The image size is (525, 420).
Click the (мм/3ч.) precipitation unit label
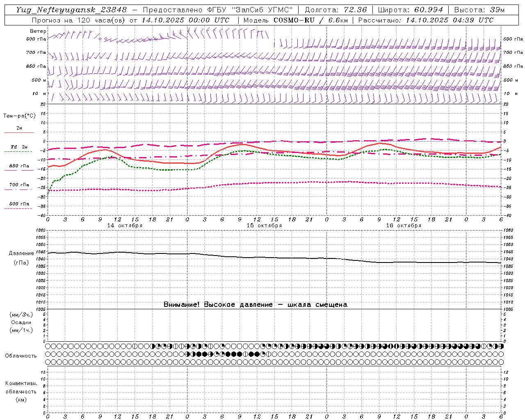pyautogui.click(x=21, y=315)
